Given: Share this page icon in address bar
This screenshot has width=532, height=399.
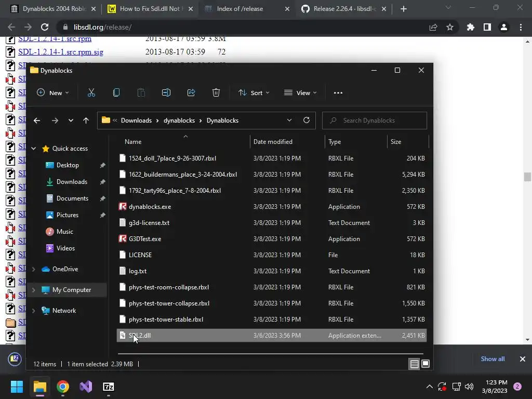Looking at the screenshot, I should [433, 27].
